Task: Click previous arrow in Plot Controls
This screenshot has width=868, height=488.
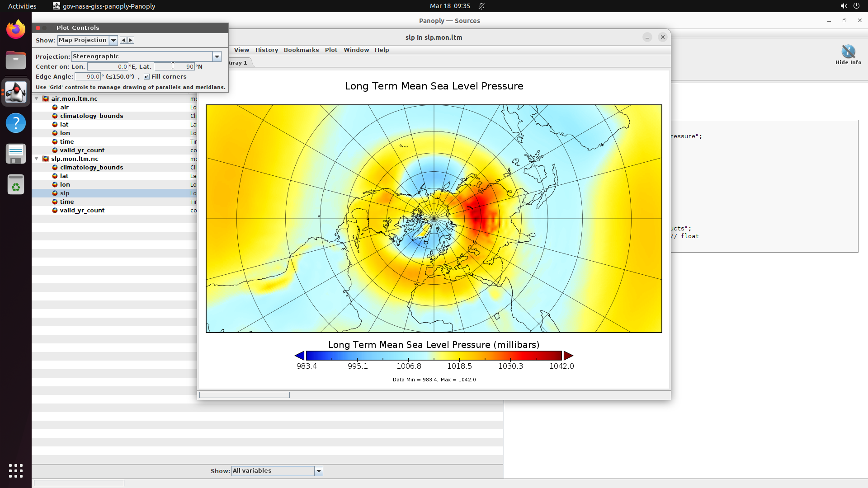Action: 123,40
